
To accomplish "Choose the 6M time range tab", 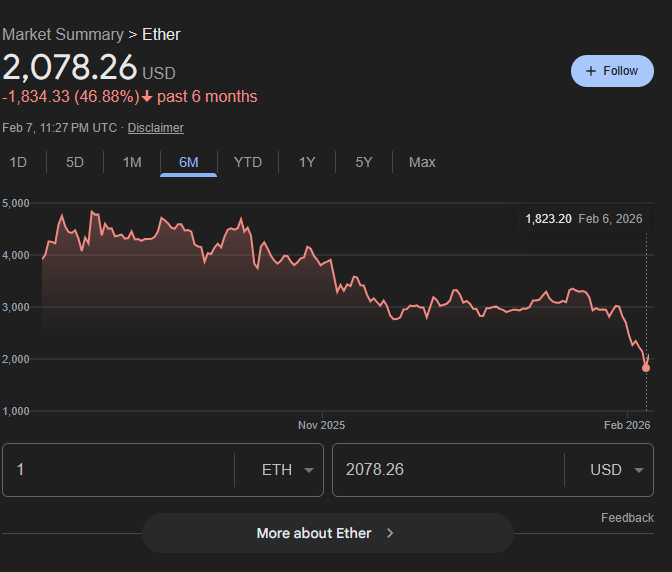I will [189, 162].
